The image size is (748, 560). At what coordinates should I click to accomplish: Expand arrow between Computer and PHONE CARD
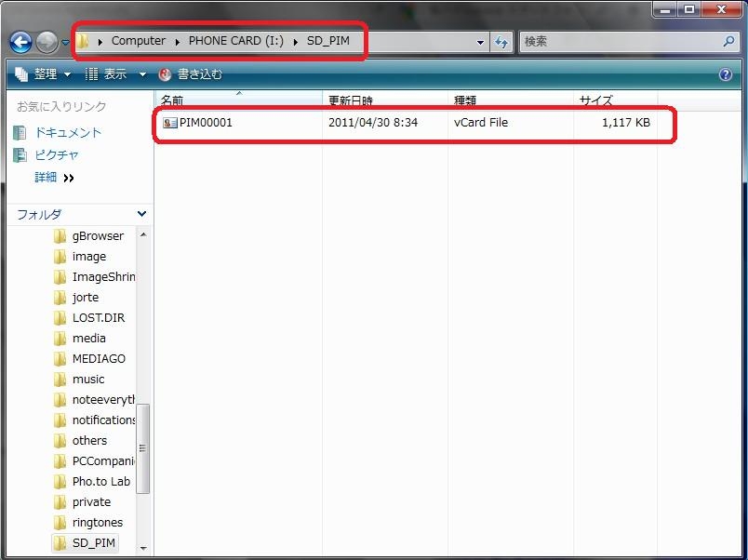(178, 42)
